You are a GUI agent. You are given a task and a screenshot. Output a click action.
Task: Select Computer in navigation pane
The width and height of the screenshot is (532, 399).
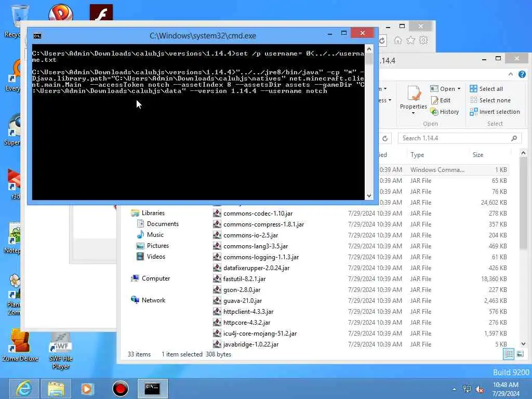click(150, 278)
